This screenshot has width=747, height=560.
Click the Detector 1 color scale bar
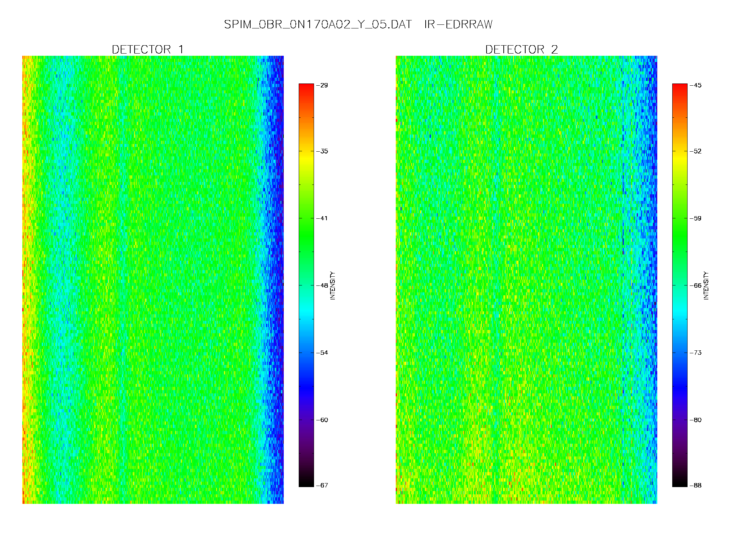tap(306, 285)
